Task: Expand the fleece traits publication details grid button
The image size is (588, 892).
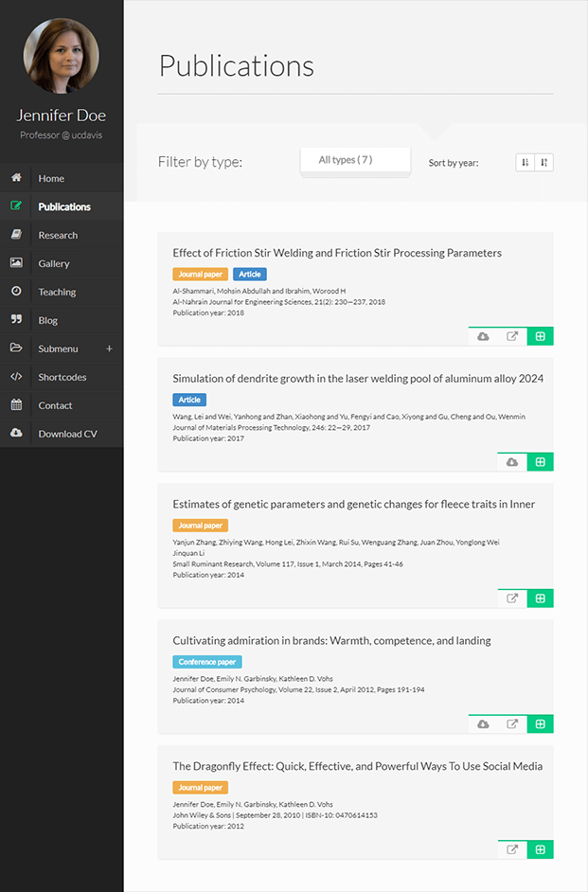Action: pyautogui.click(x=540, y=598)
